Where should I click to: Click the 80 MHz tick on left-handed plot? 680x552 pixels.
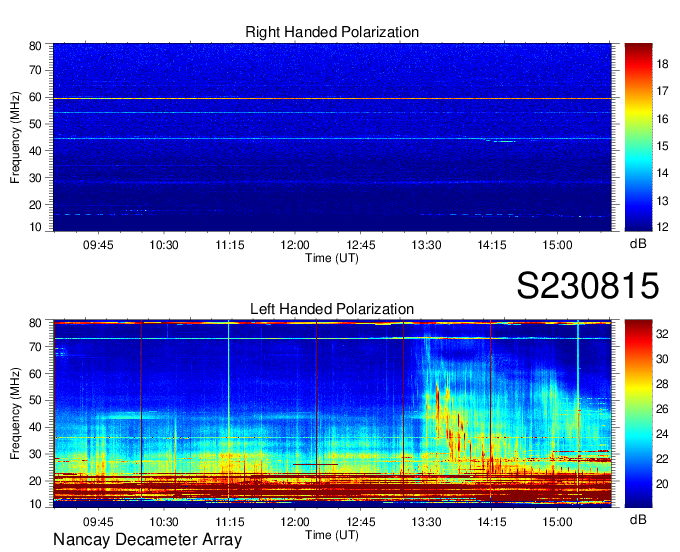(x=35, y=323)
